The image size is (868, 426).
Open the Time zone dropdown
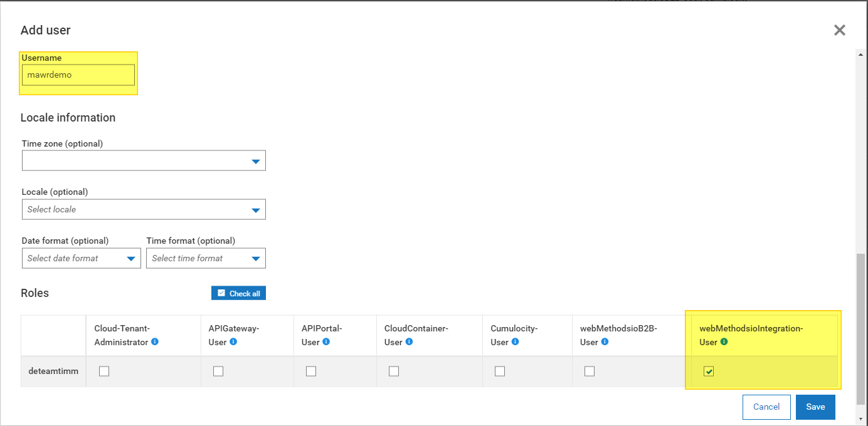tap(144, 161)
